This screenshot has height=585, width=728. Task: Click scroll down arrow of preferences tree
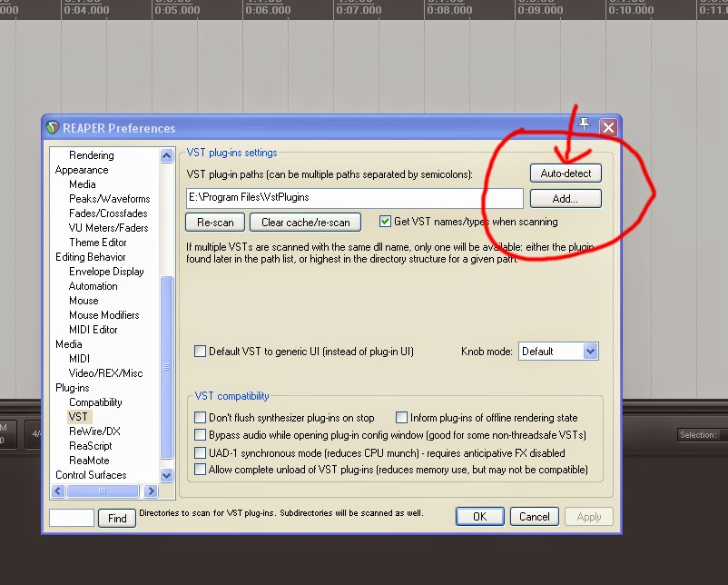tap(167, 475)
